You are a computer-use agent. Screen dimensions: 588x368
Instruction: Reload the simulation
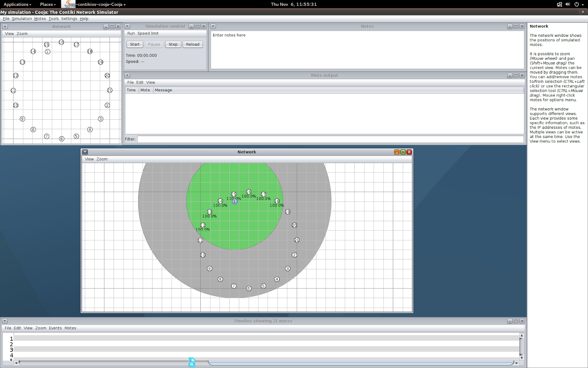[193, 45]
